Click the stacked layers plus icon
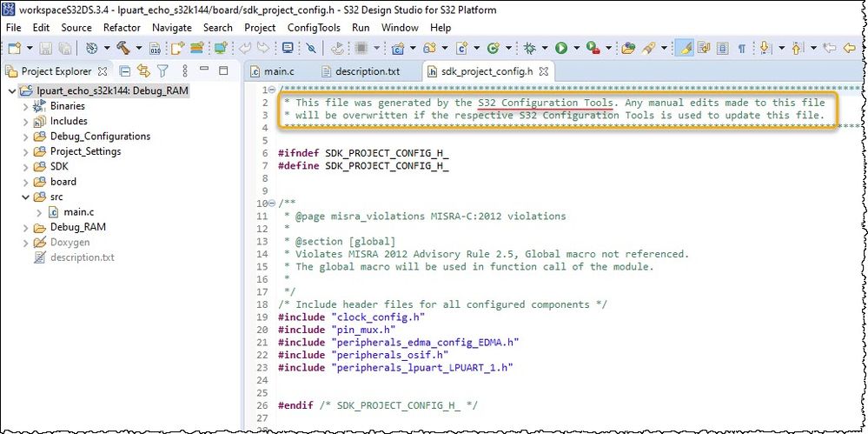This screenshot has width=868, height=434. (x=197, y=48)
